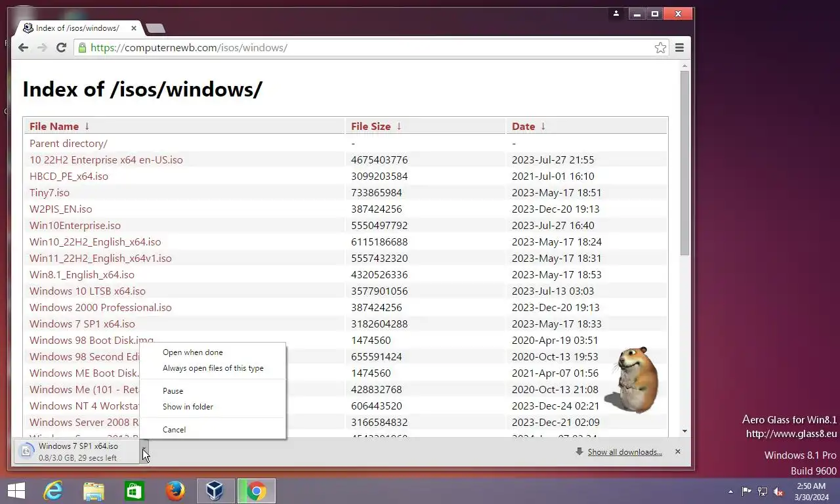Download Win10_22H2_English_x64.iso
840x504 pixels.
(95, 241)
